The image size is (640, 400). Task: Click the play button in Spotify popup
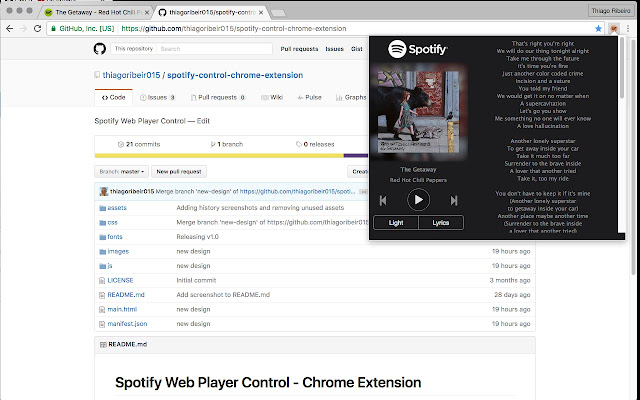(x=418, y=200)
